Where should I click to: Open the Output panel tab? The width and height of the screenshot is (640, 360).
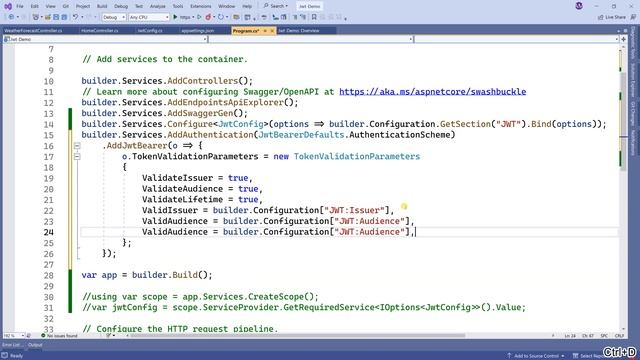[35, 345]
